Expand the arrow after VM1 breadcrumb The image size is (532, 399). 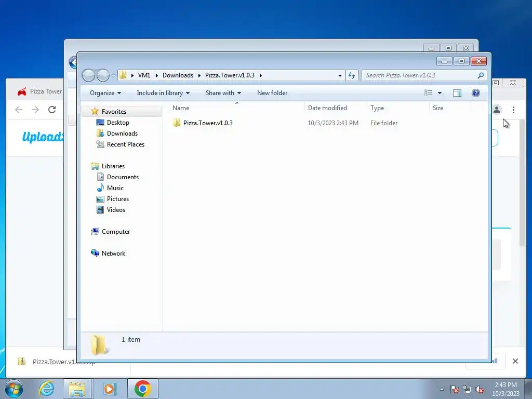[157, 75]
